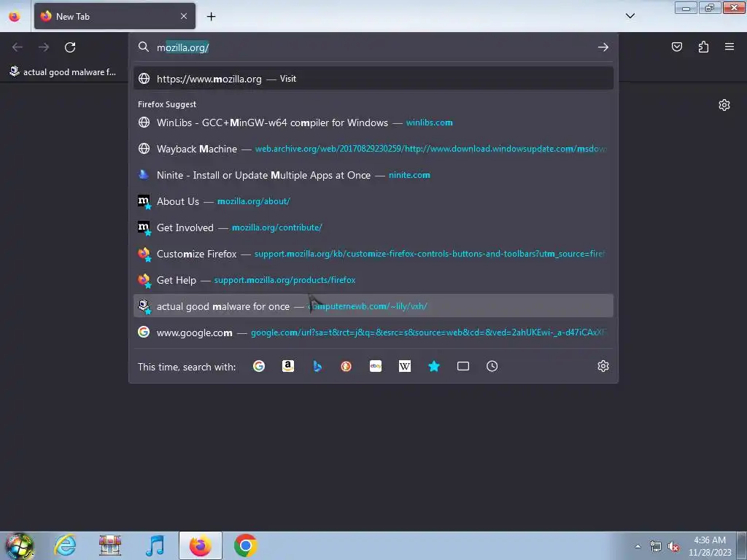Open the taskbar clock 4:36 AM

710,546
